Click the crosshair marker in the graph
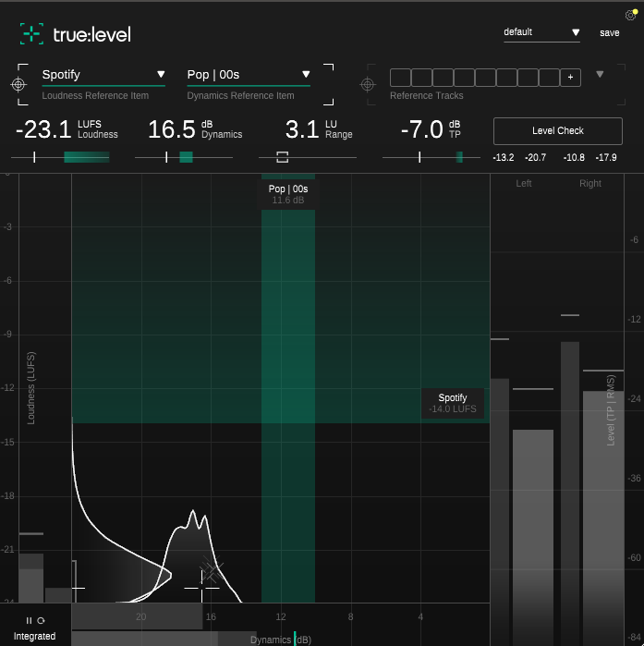 point(202,586)
